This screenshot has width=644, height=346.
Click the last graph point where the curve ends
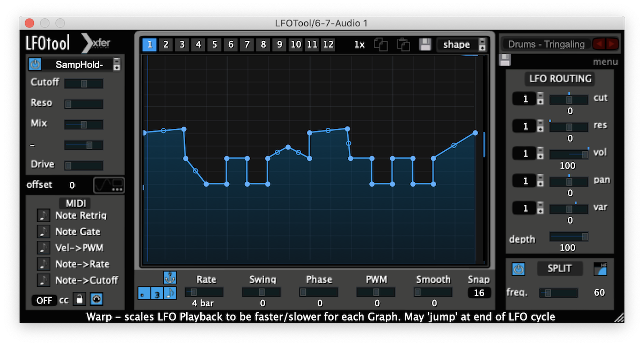(x=475, y=132)
